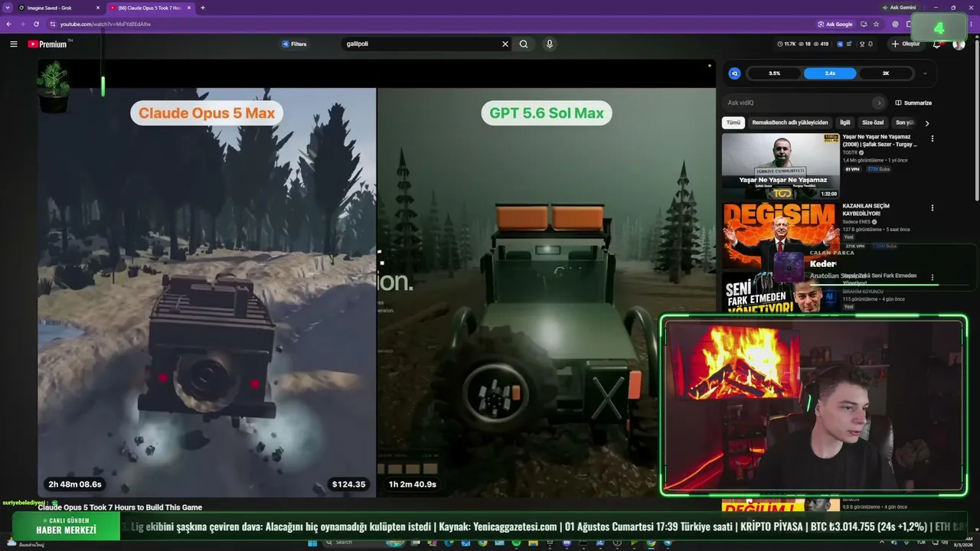This screenshot has height=551, width=980.
Task: Select the İlgili filter chip
Action: (x=845, y=122)
